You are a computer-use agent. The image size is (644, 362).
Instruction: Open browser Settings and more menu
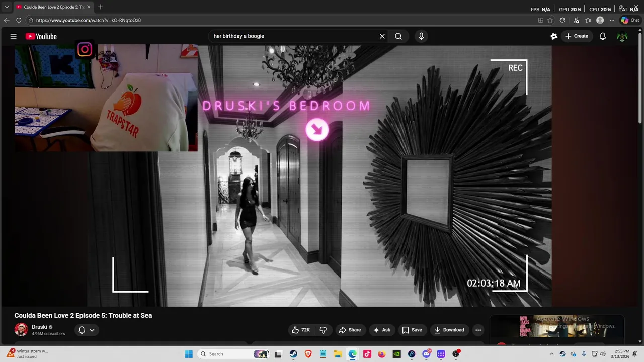pyautogui.click(x=612, y=20)
